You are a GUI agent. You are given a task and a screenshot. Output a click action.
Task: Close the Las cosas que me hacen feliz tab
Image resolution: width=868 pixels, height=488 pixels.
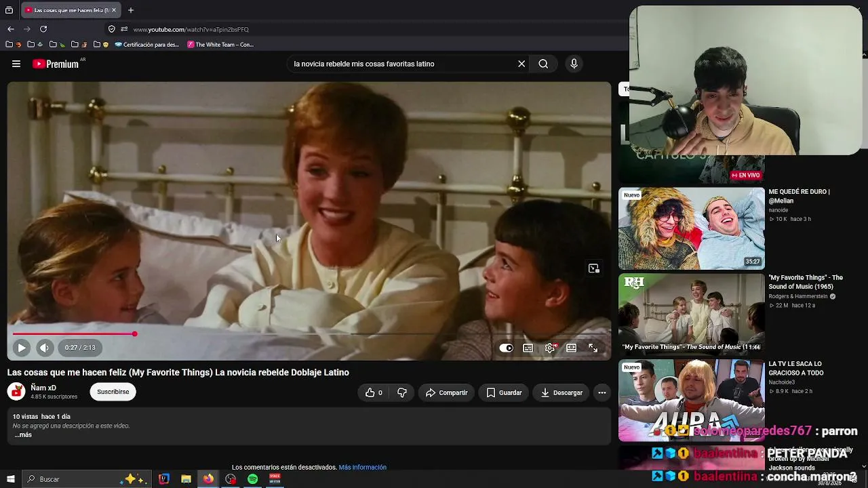pyautogui.click(x=114, y=10)
